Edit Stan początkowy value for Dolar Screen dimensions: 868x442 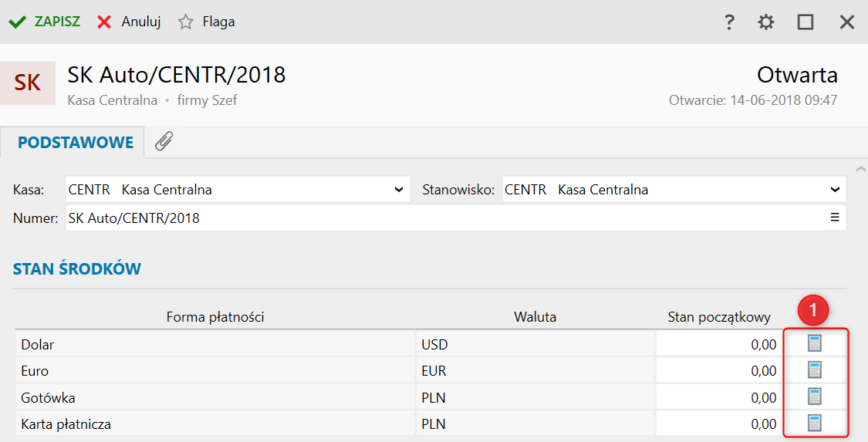718,345
